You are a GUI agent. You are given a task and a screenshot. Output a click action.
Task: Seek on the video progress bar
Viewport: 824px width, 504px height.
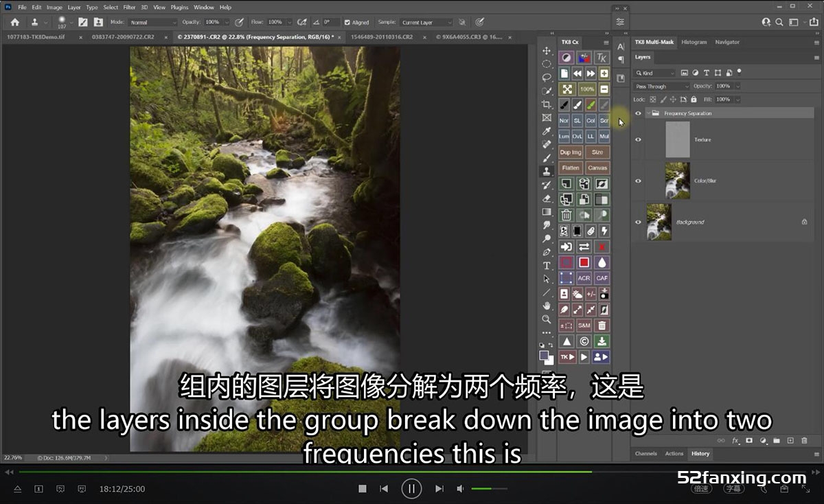click(412, 472)
